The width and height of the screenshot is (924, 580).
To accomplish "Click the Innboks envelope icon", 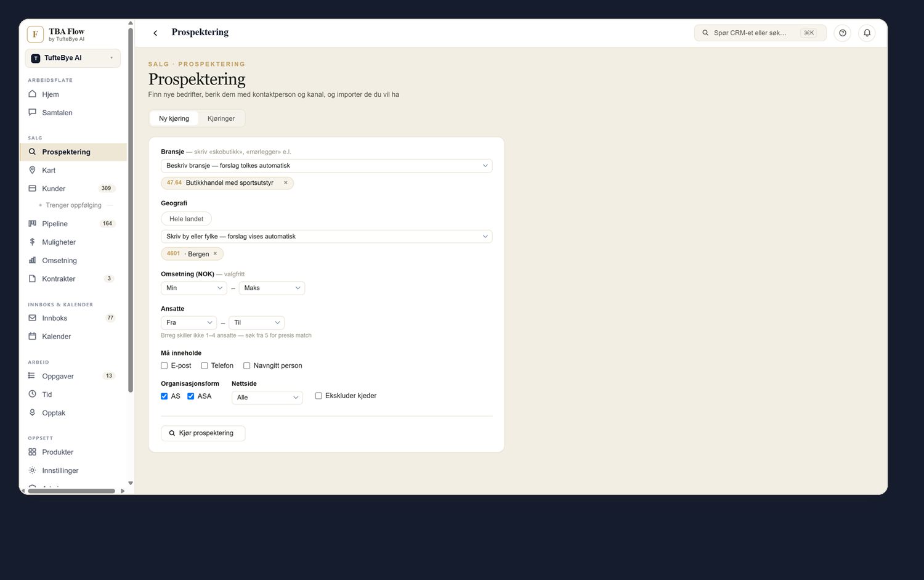I will point(33,318).
